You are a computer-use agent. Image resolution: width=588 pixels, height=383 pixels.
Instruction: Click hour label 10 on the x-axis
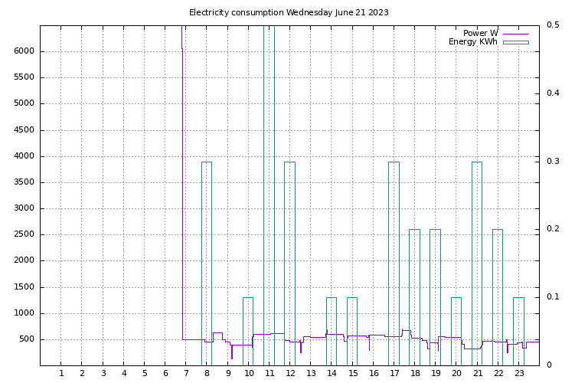click(x=249, y=373)
